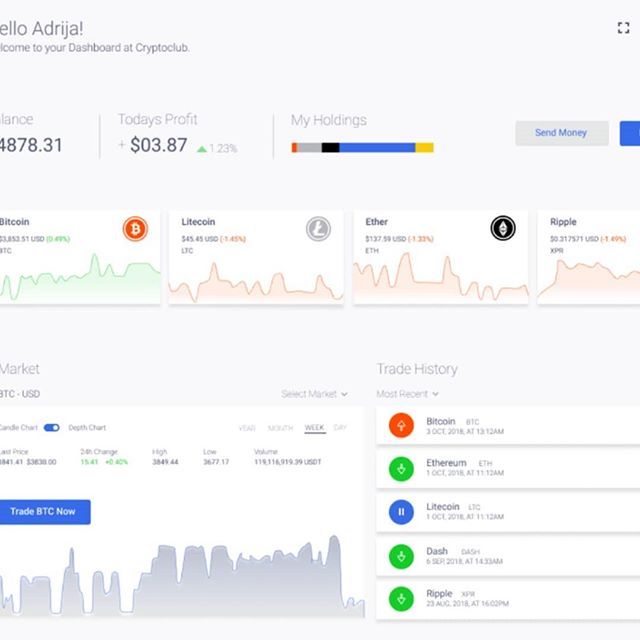The width and height of the screenshot is (640, 640).
Task: Click the partially visible blue button beside Send Money
Action: point(630,133)
